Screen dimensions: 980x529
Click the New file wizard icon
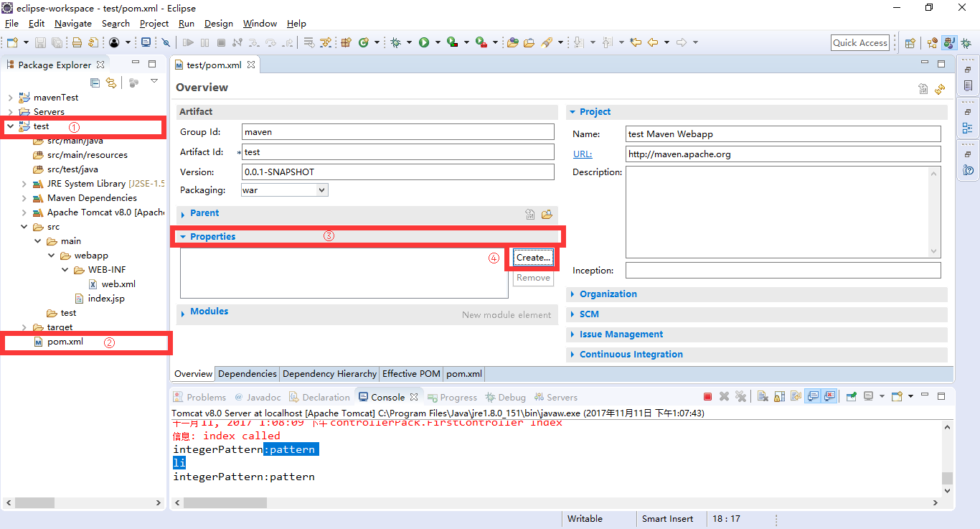(12, 42)
